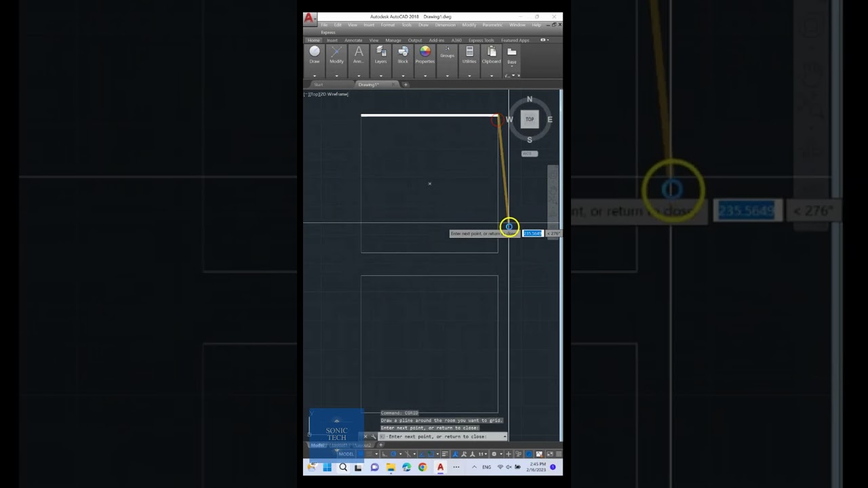Image resolution: width=868 pixels, height=488 pixels.
Task: Open the Clipboard ribbon panel
Action: tap(492, 55)
